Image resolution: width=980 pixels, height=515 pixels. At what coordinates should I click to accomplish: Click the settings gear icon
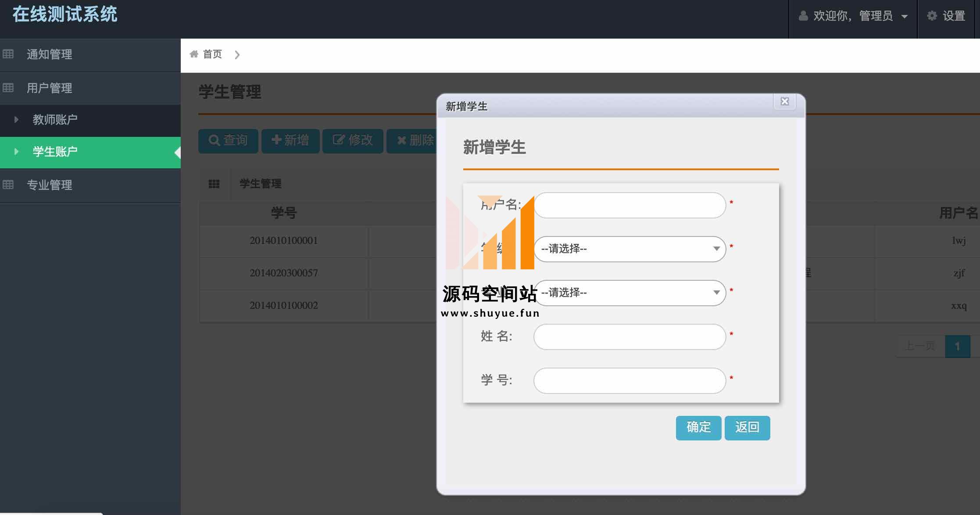coord(932,16)
